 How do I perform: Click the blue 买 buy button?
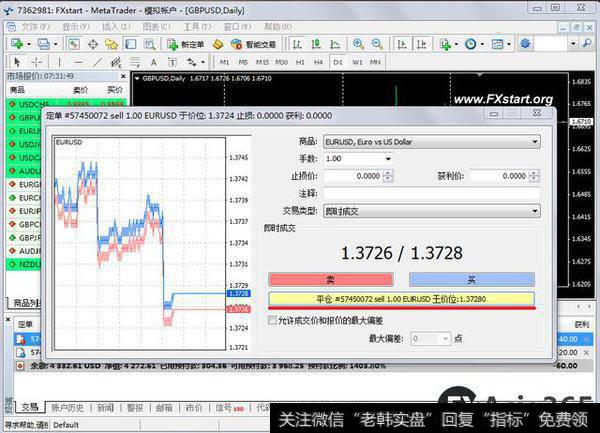click(x=471, y=280)
